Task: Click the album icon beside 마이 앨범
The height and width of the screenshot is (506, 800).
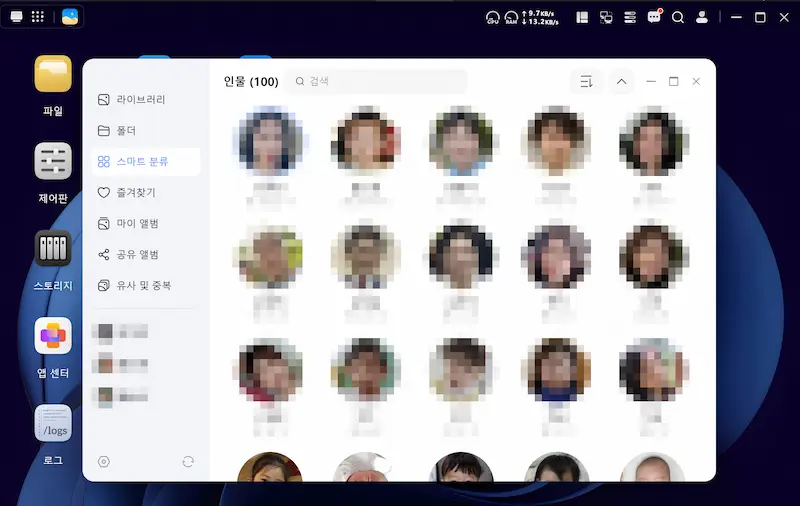Action: [104, 223]
